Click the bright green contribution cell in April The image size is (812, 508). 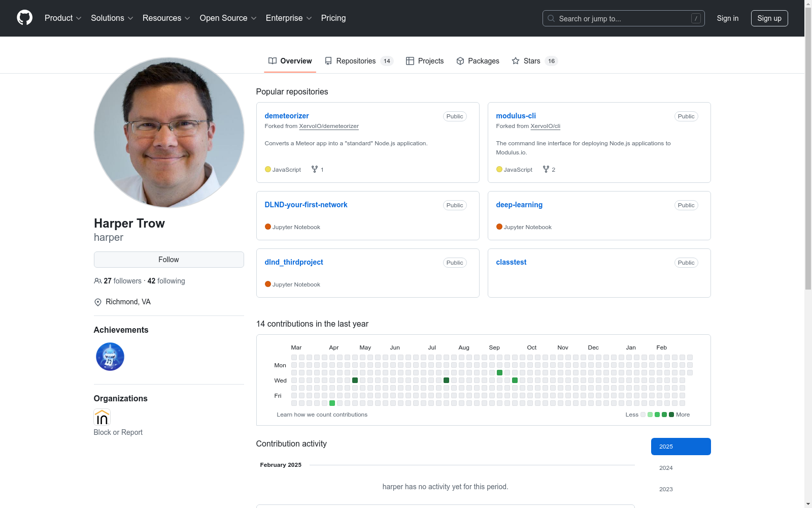[332, 403]
